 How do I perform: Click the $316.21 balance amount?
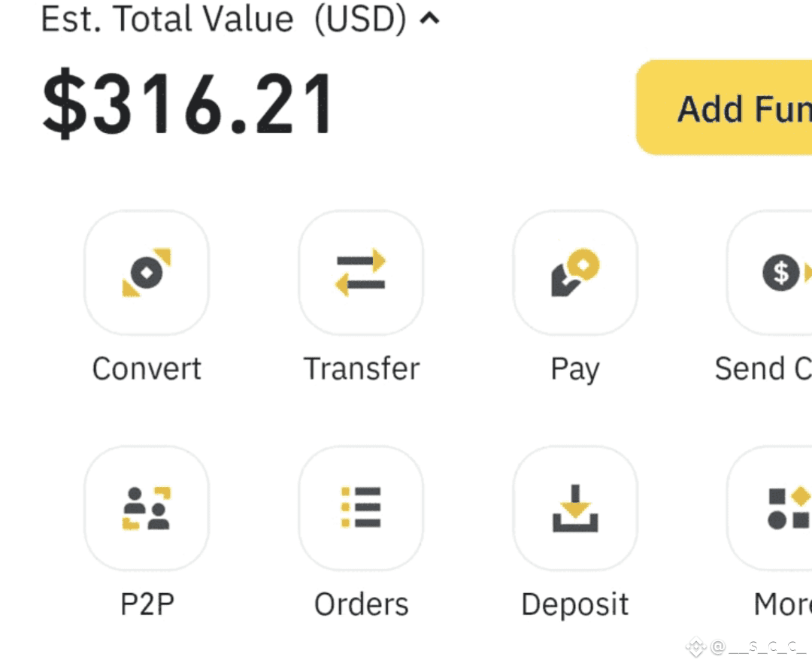pos(188,104)
